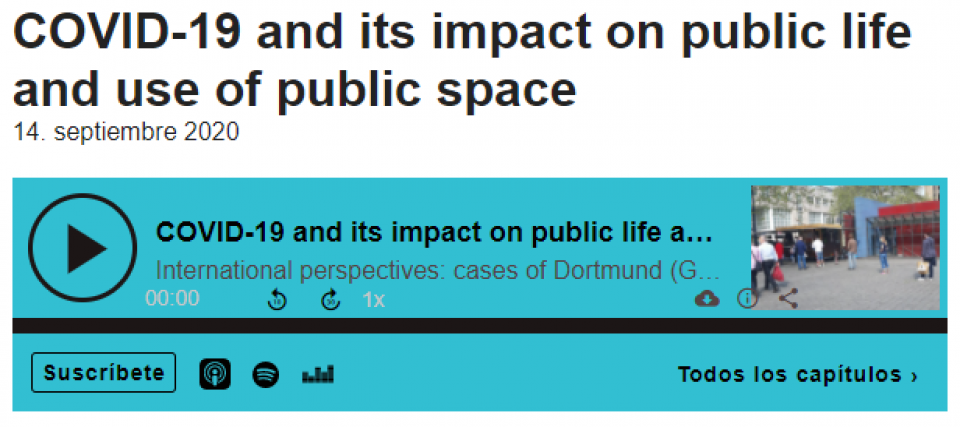Change the 1x playback speed
The width and height of the screenshot is (960, 427).
[373, 300]
